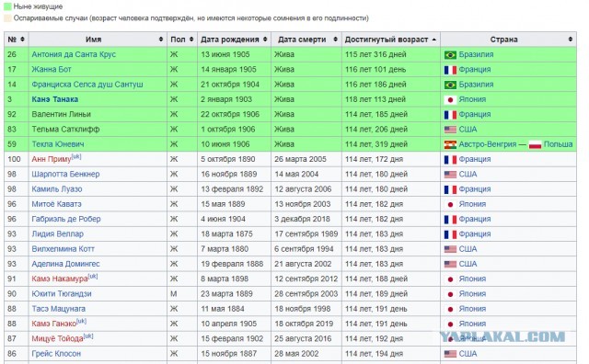
Task: Click the Brazil flag in Антония да Санта Крус row
Action: click(450, 55)
